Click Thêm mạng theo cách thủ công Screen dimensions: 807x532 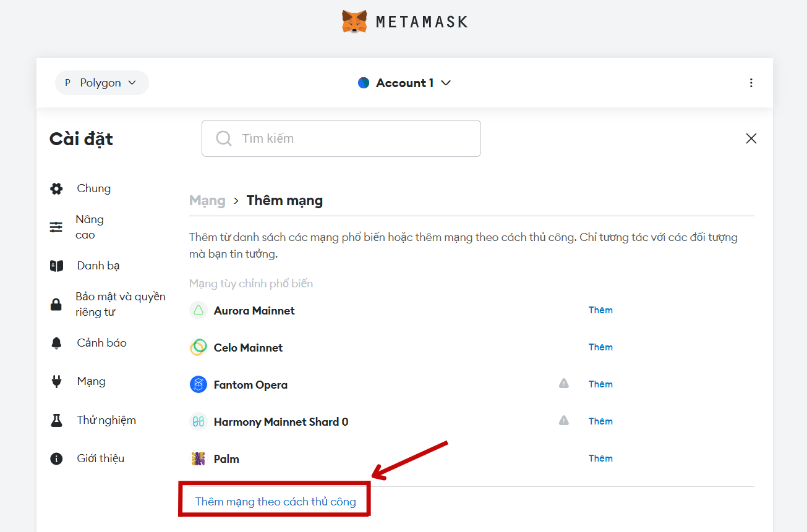[x=275, y=501]
